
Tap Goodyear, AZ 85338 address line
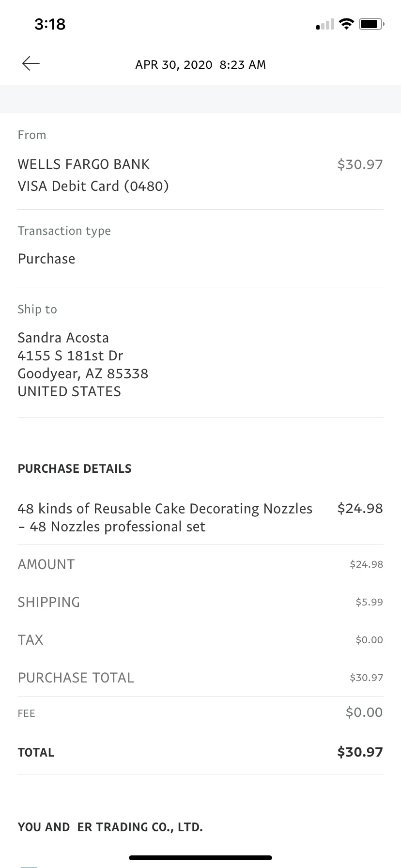coord(83,373)
